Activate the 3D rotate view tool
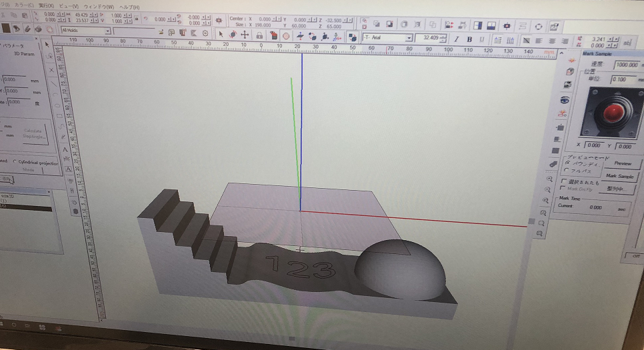Image resolution: width=644 pixels, height=350 pixels. pos(233,35)
